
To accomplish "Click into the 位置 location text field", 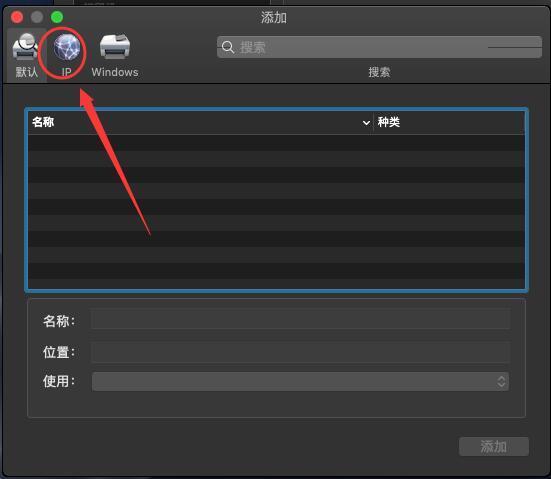I will tap(300, 352).
